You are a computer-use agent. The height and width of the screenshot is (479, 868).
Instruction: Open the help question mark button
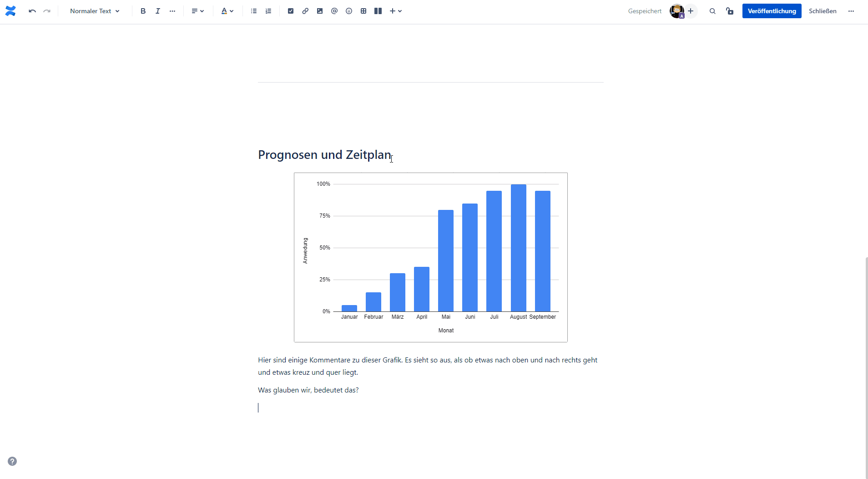(x=12, y=461)
